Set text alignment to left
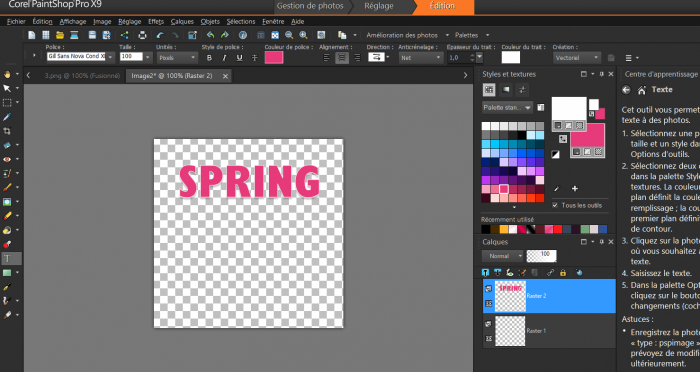Viewport: 700px width, 372px height. 327,58
